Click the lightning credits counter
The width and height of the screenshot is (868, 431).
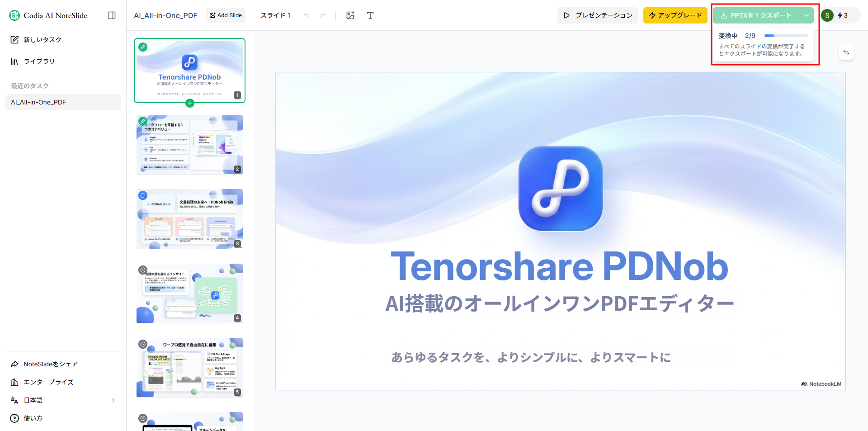pos(843,15)
